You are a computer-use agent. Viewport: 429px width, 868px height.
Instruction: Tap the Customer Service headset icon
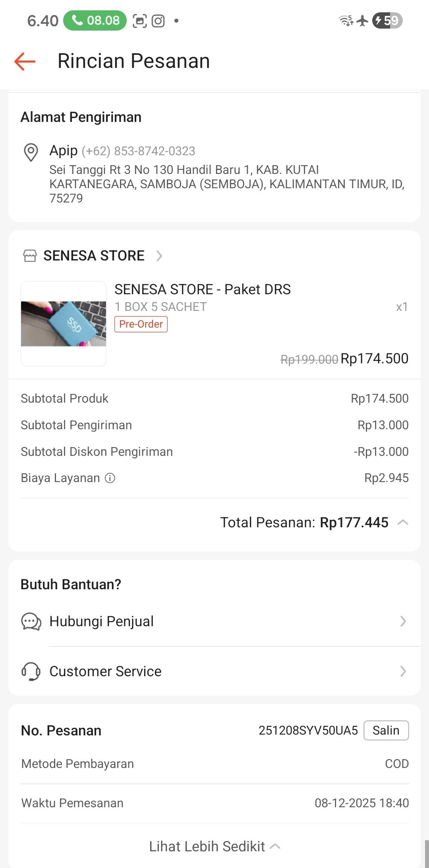[31, 671]
